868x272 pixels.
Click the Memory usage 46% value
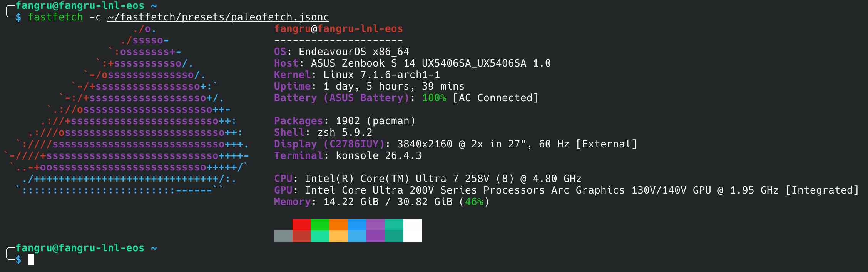click(474, 202)
